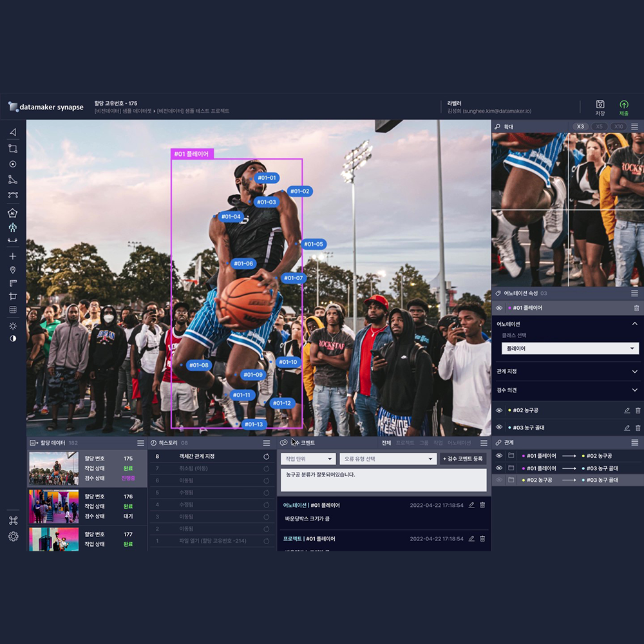This screenshot has height=644, width=644.
Task: Show the #02 농구공 to #03 농구 골대 relation
Action: pos(499,480)
